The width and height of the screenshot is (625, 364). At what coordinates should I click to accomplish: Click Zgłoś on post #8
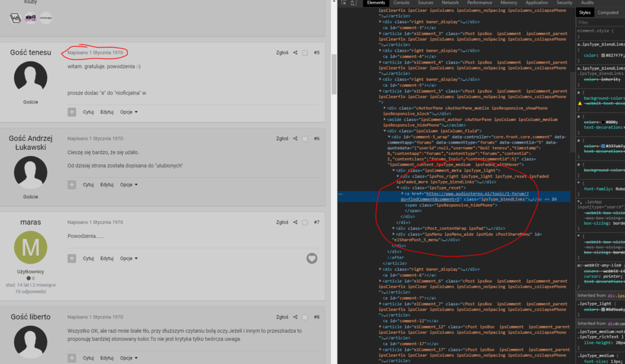282,317
